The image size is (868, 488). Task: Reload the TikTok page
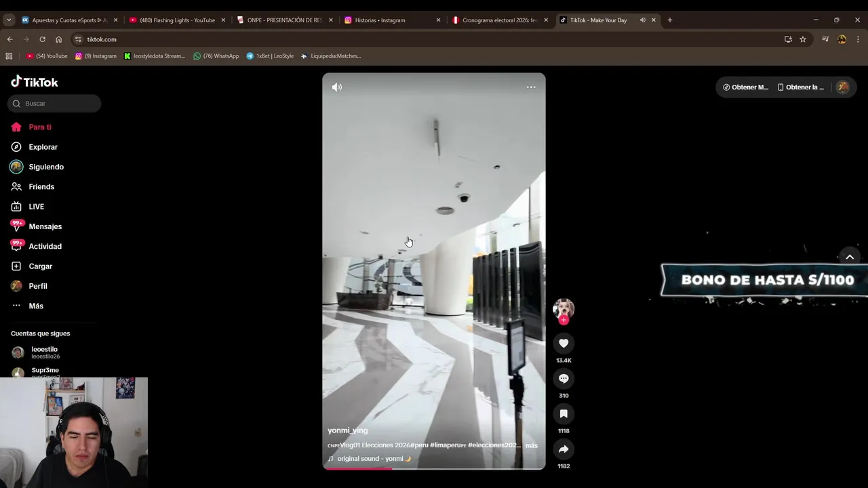coord(42,39)
